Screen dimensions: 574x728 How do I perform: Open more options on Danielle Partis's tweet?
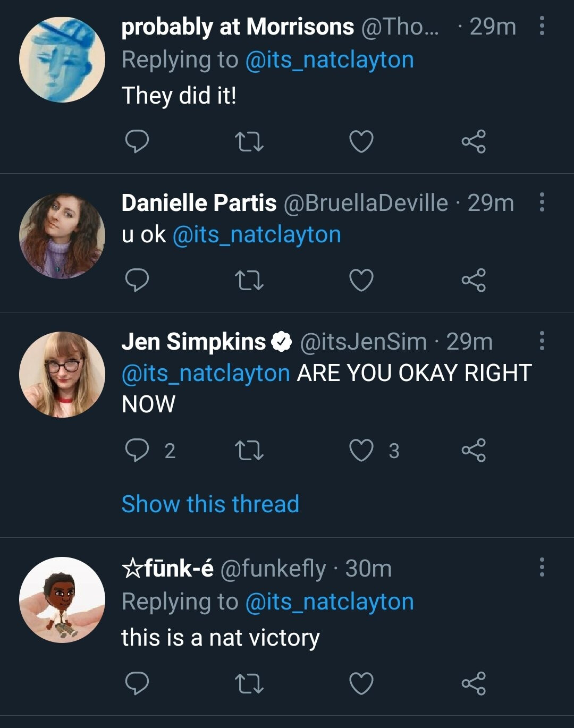click(542, 202)
